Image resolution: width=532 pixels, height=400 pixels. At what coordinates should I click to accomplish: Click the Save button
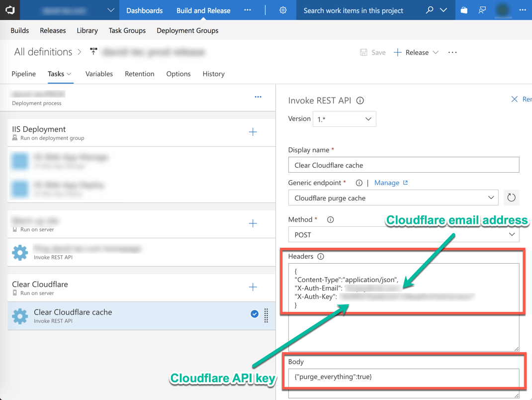coord(373,52)
